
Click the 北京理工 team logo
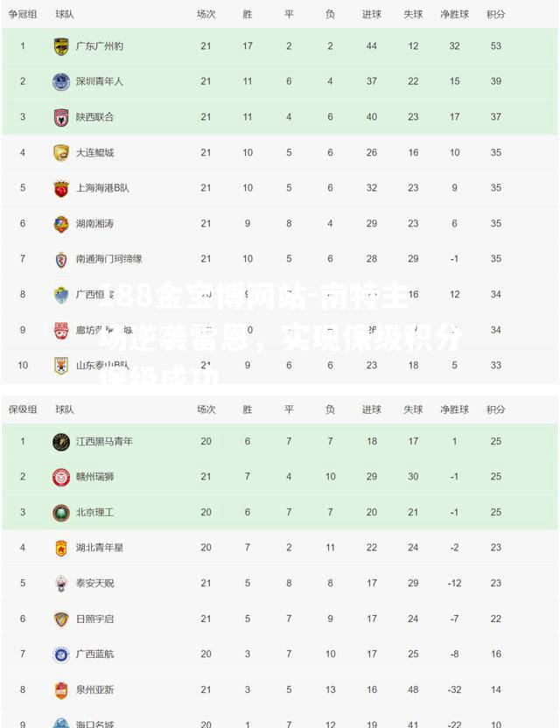[61, 513]
